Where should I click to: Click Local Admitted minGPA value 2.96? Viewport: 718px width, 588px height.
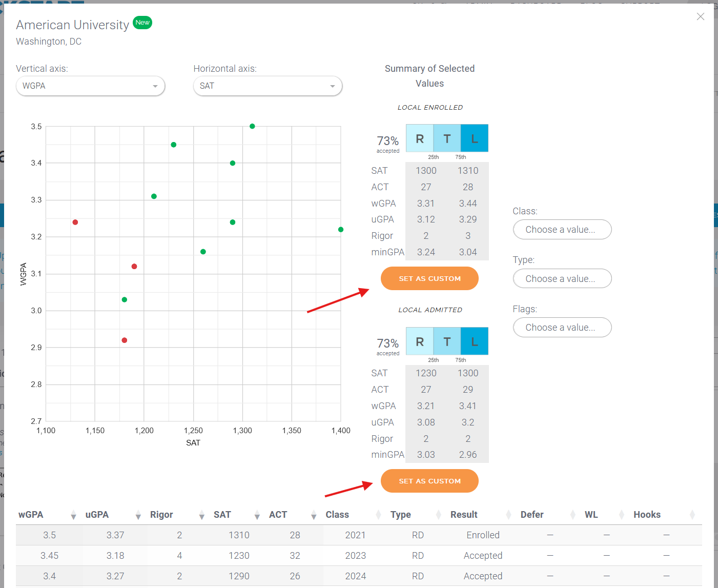click(468, 455)
